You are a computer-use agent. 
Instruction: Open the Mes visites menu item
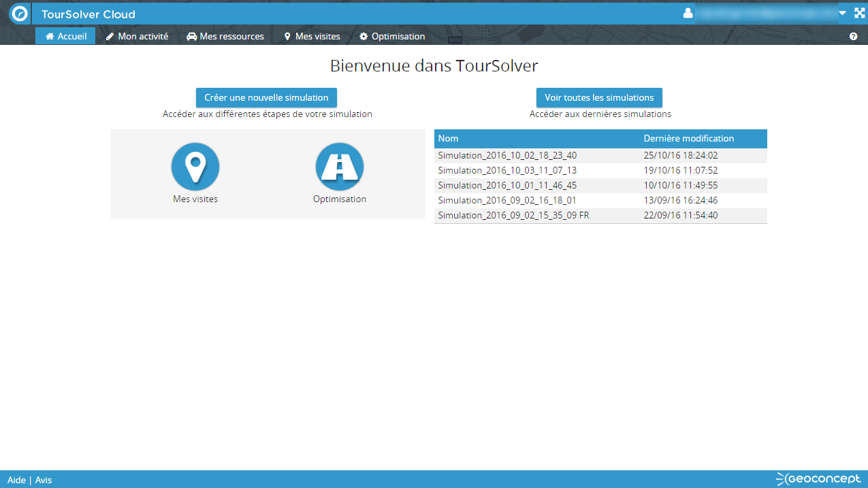coord(312,36)
